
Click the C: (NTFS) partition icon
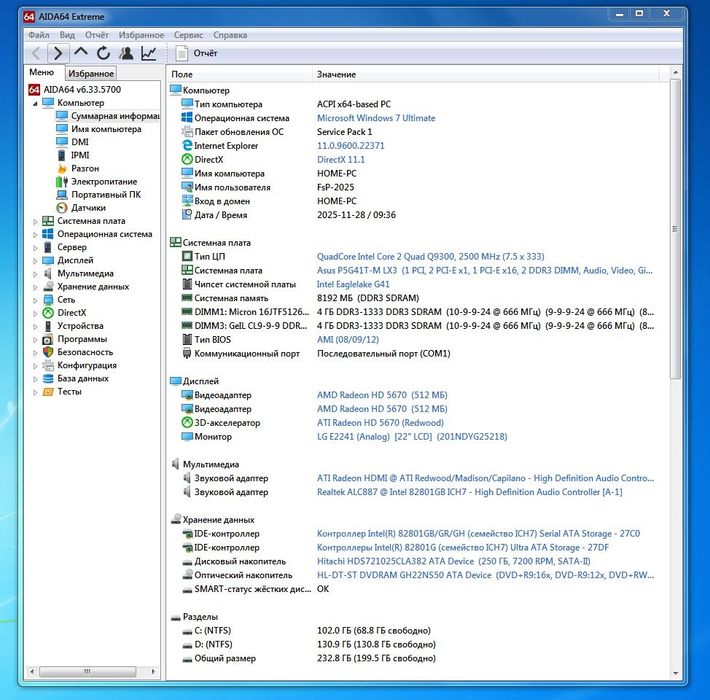click(x=187, y=631)
